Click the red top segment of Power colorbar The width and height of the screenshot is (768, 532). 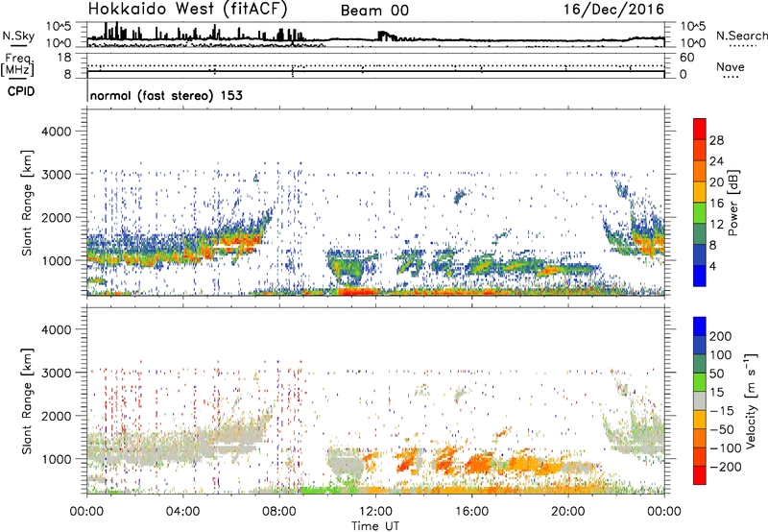(700, 129)
